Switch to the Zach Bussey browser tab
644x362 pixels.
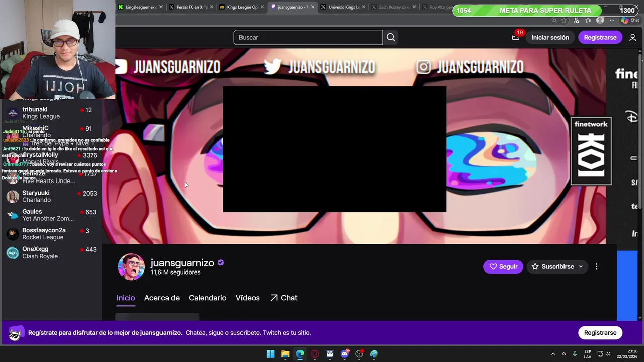coord(394,7)
